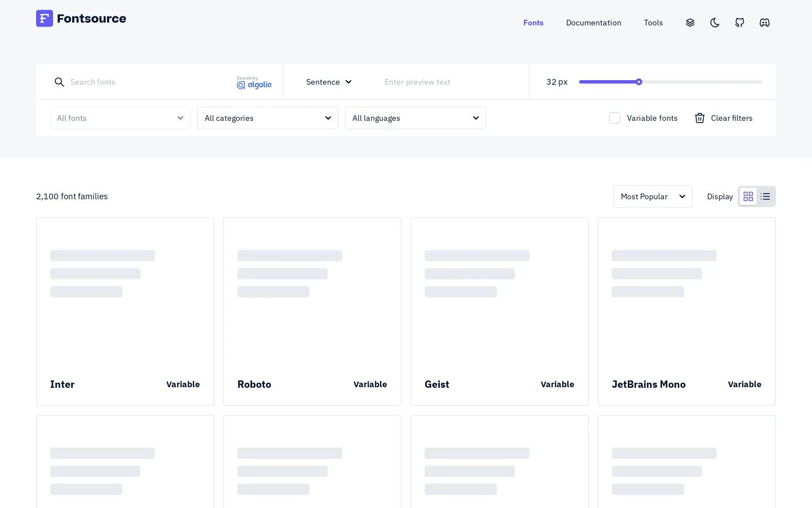Open the Inter font card title
Viewport: 812px width, 508px height.
coord(62,384)
